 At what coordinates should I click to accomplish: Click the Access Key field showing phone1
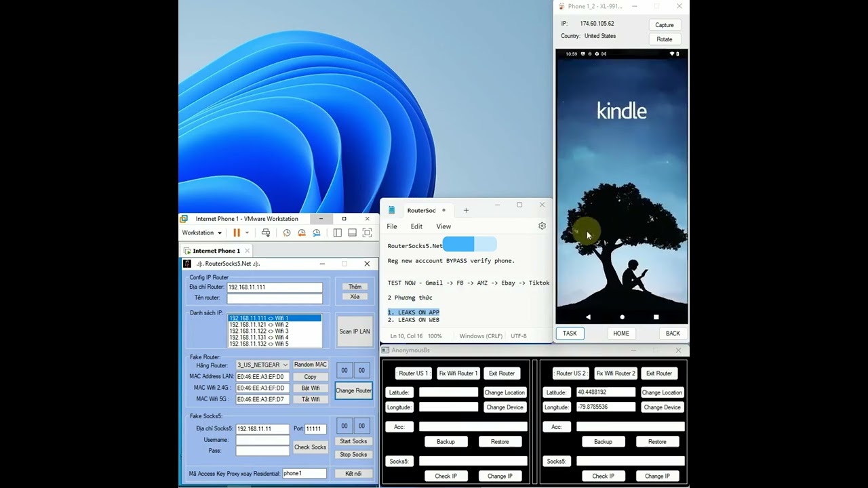(304, 474)
